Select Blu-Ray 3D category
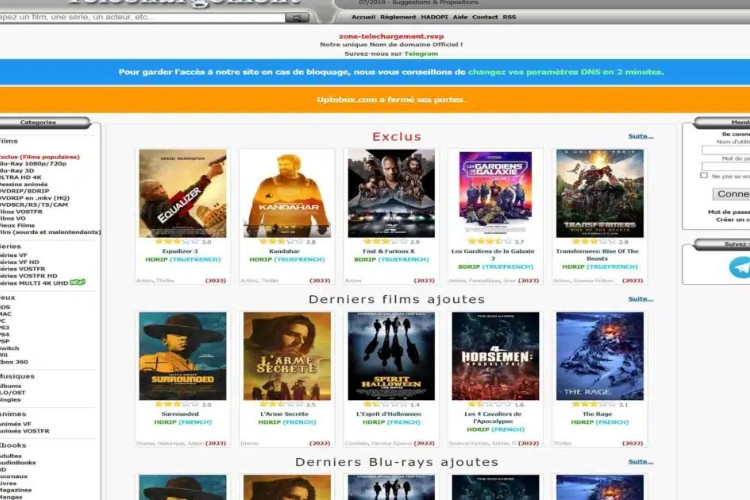The image size is (750, 500). click(x=17, y=170)
